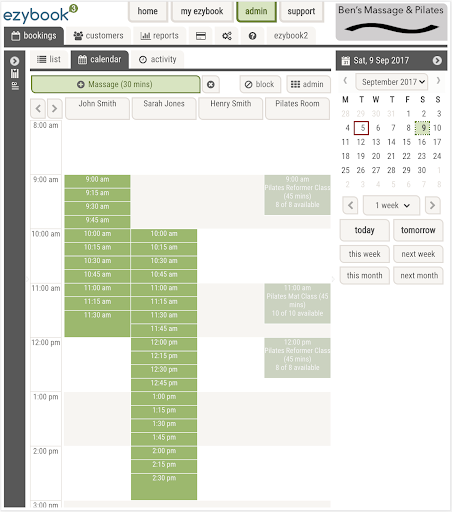Select Sarah Jones 12:30 pm slot
The image size is (452, 512).
click(164, 370)
